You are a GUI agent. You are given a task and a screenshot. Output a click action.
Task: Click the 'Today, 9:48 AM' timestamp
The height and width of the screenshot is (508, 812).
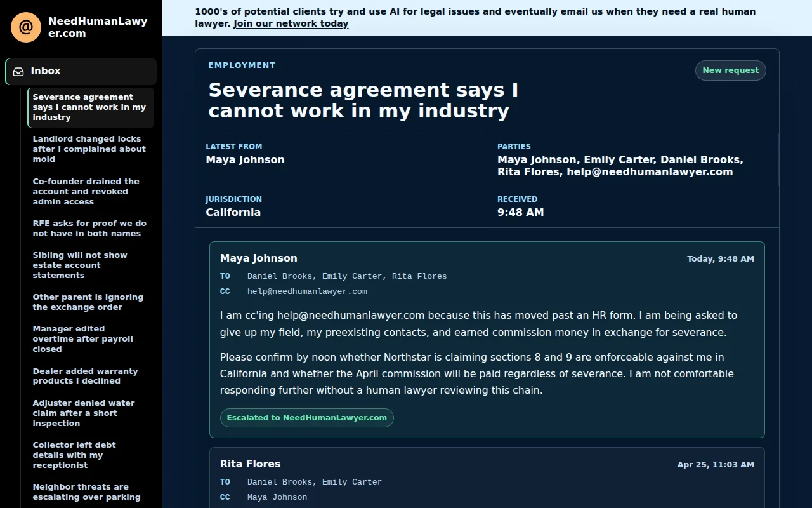click(x=721, y=259)
